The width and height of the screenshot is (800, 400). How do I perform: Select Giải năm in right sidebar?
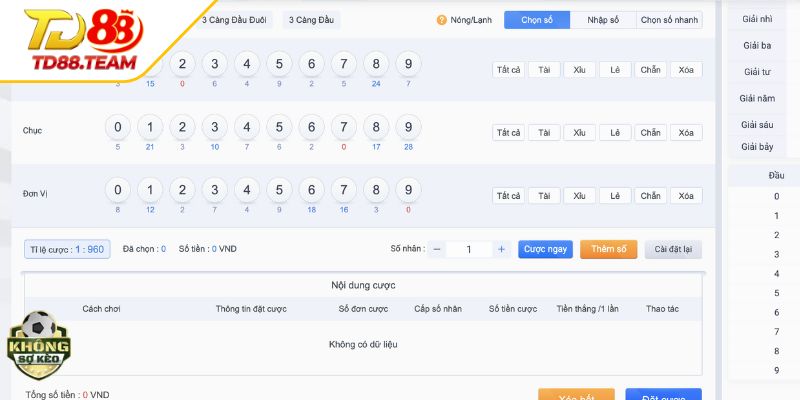(x=757, y=98)
